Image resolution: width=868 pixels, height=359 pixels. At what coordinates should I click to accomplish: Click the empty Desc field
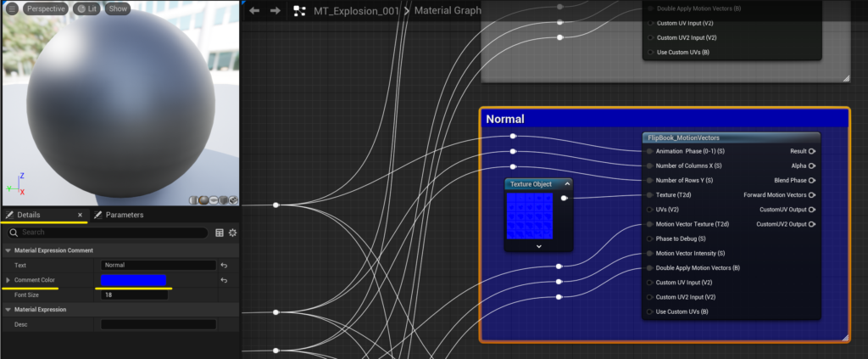coord(159,325)
